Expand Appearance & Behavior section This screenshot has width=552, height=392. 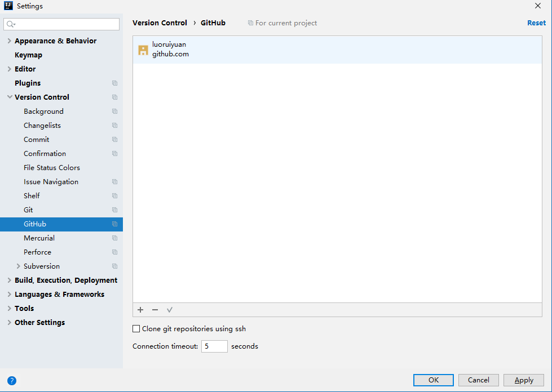point(10,41)
